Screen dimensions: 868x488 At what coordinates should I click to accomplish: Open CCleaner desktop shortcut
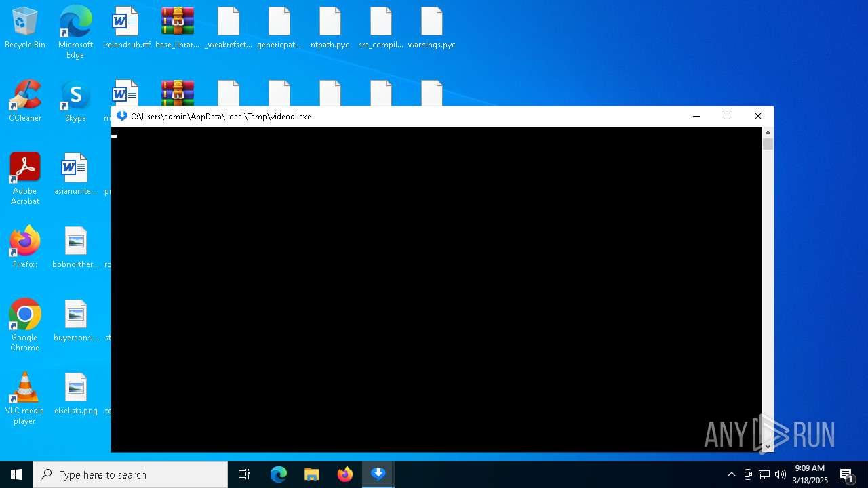click(25, 102)
